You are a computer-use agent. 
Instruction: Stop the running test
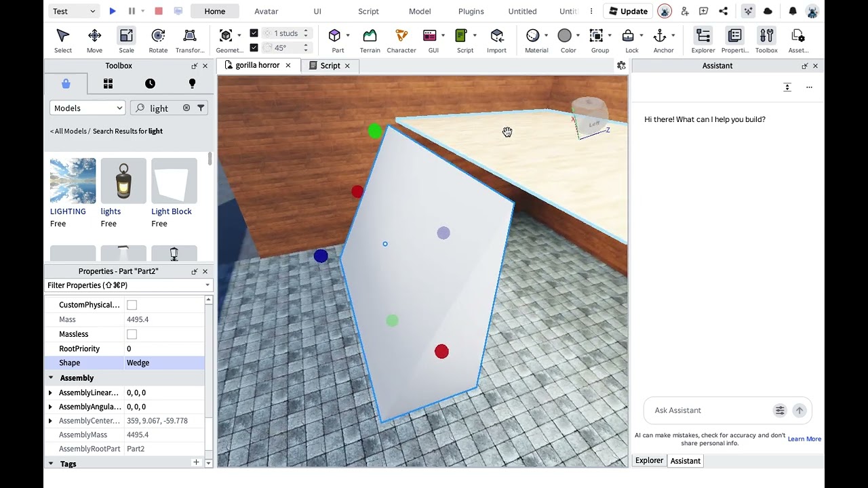(159, 11)
